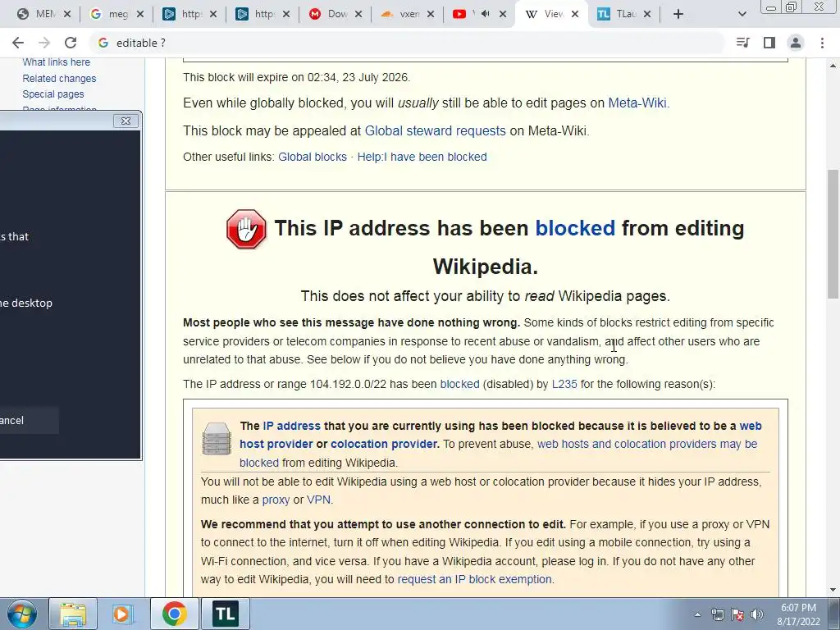Expand the tab search chevron
The image size is (840, 630).
pyautogui.click(x=742, y=14)
